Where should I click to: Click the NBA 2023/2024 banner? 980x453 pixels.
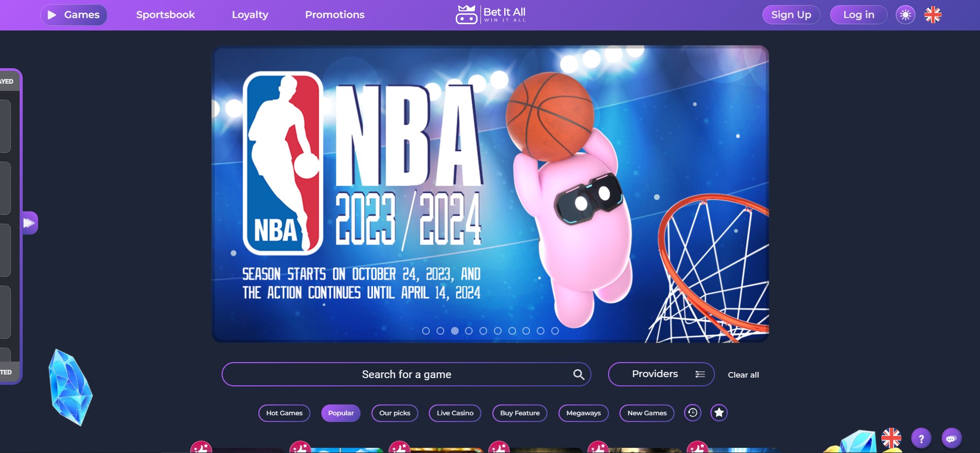[490, 194]
